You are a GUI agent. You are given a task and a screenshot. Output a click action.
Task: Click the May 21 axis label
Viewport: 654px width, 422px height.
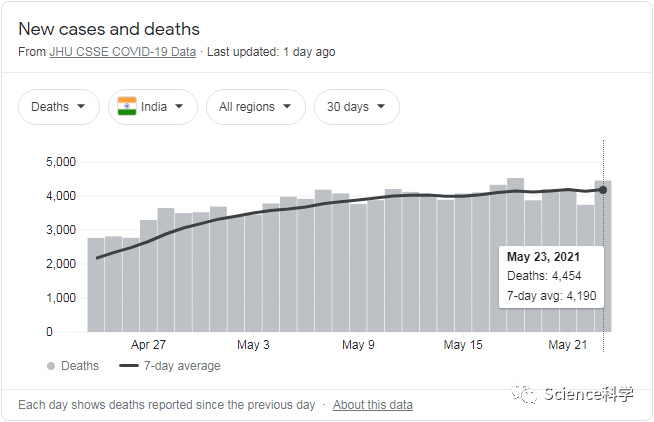click(x=568, y=345)
